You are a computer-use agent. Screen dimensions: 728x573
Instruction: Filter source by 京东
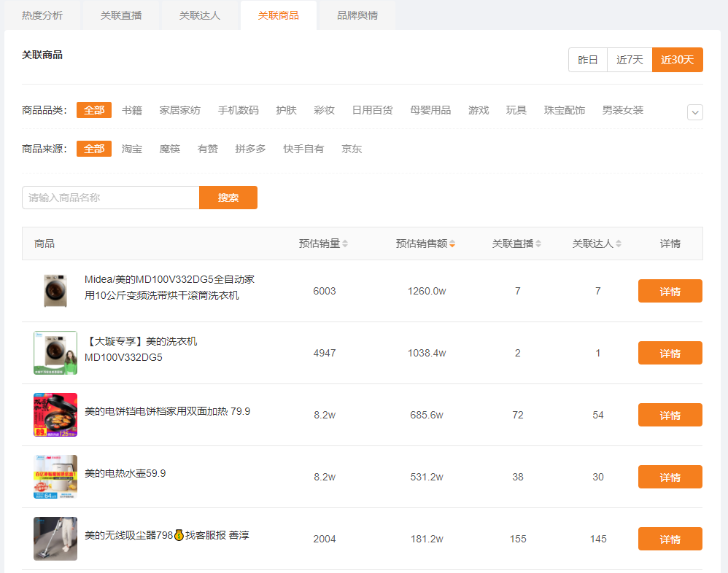[352, 149]
